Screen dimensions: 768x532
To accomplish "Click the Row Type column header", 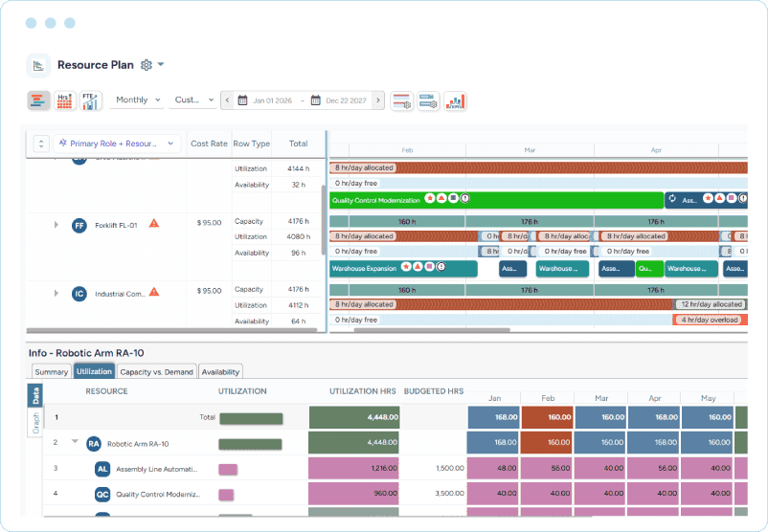I will [x=251, y=144].
